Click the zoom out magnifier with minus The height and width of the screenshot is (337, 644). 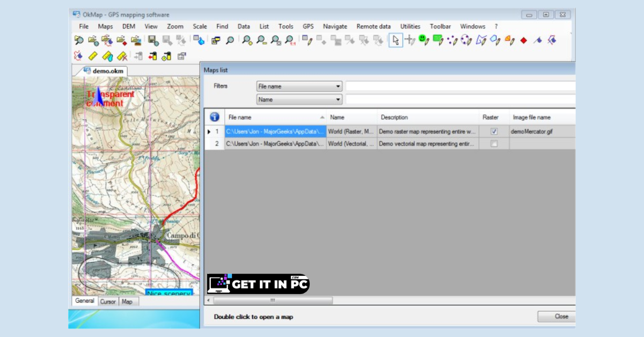pyautogui.click(x=261, y=40)
